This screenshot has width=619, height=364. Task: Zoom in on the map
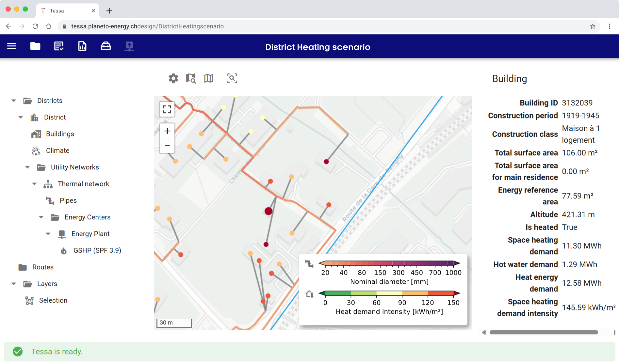(167, 131)
